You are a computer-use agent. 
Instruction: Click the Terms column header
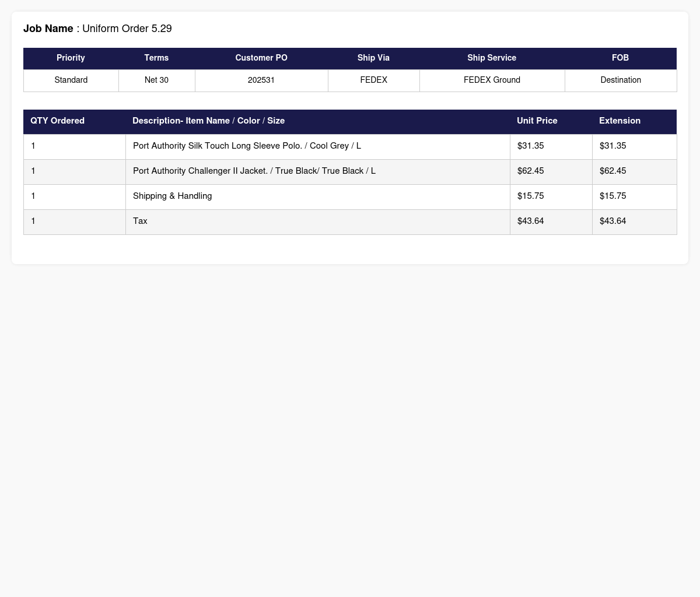(x=156, y=58)
